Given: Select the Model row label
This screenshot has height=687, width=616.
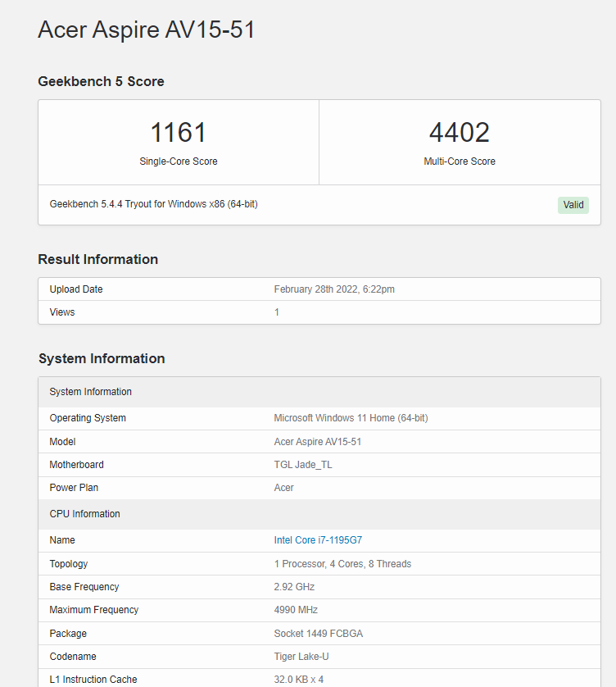Looking at the screenshot, I should coord(62,442).
